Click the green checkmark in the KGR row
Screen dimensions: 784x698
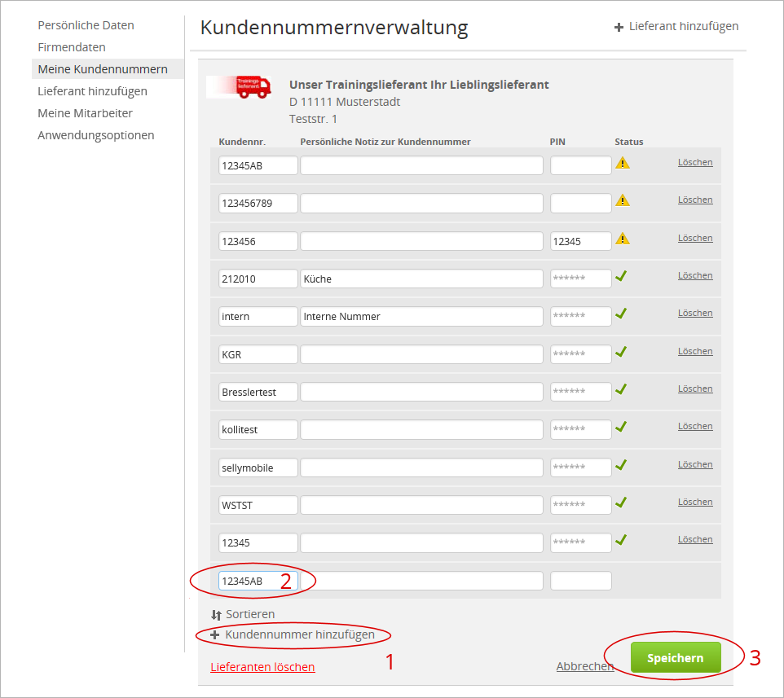click(621, 352)
